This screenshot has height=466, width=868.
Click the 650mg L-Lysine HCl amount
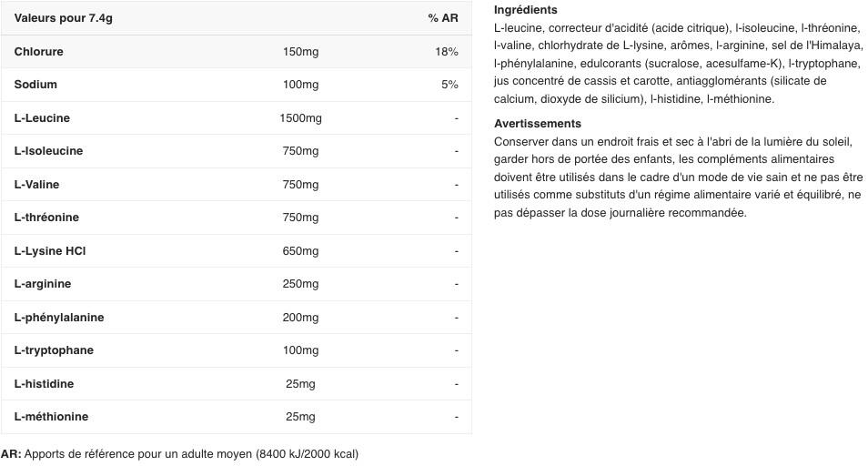300,251
